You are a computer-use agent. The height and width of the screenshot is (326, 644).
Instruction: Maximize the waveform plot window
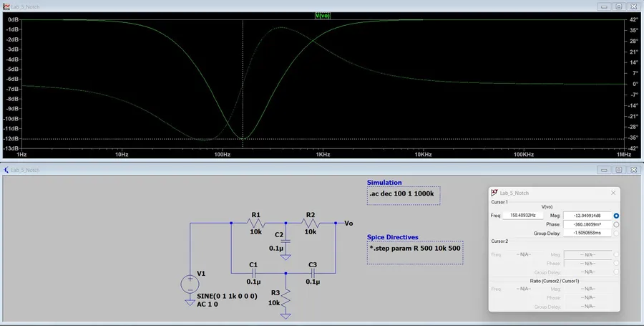click(619, 6)
